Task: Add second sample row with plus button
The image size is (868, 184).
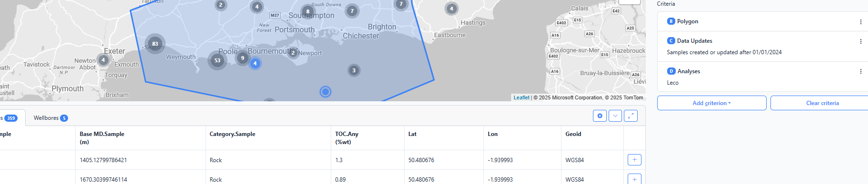Action: pyautogui.click(x=634, y=179)
